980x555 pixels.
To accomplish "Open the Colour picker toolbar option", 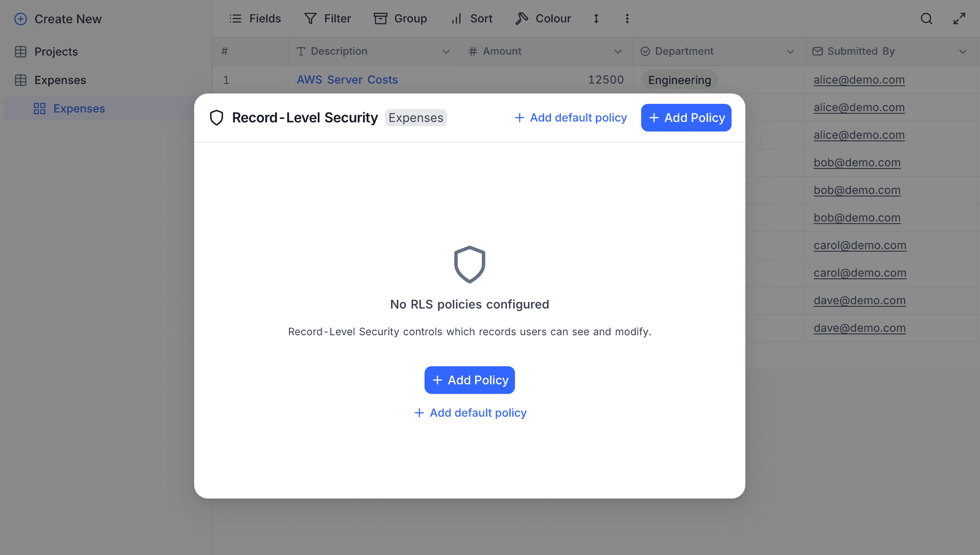I will pos(543,19).
